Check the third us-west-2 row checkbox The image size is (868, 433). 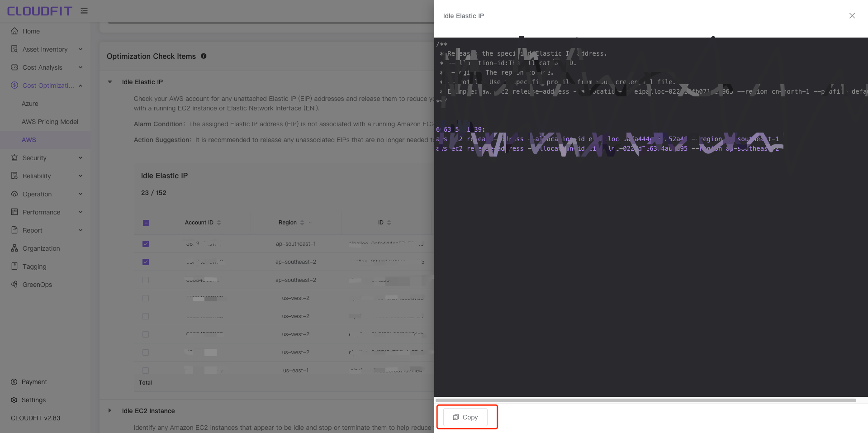pos(146,334)
